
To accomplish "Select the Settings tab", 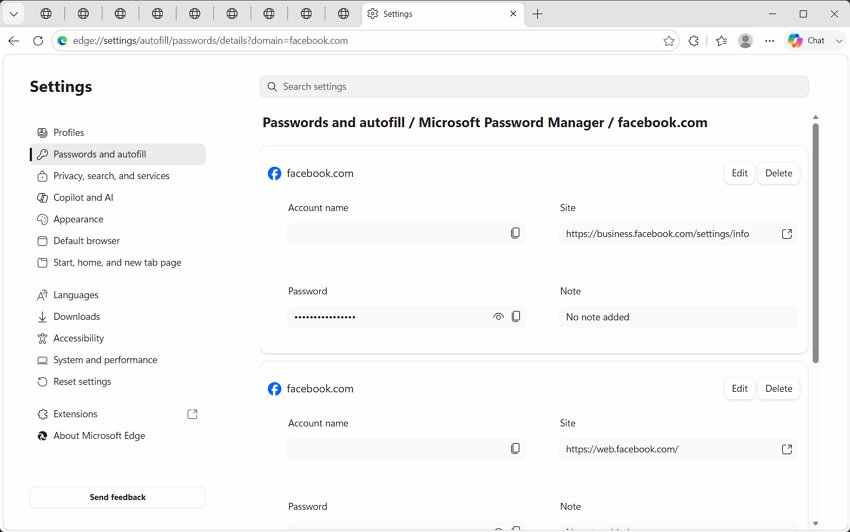I will (x=442, y=14).
